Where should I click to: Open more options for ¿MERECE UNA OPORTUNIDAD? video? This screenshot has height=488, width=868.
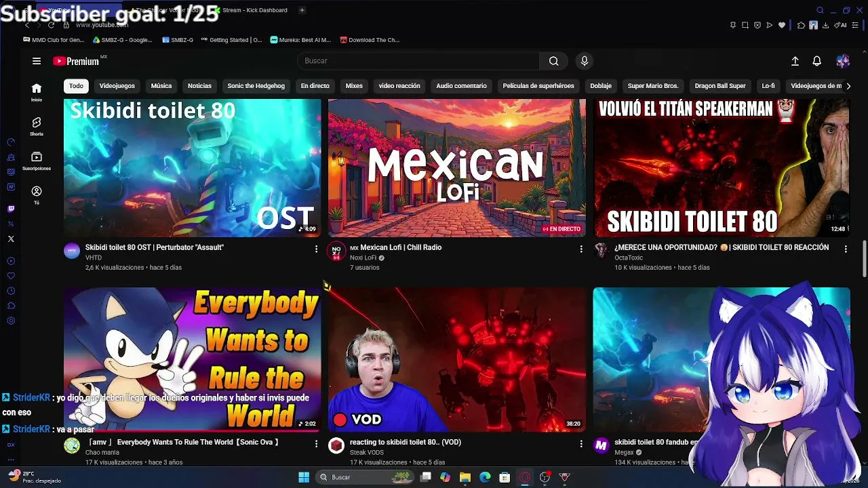click(x=846, y=249)
